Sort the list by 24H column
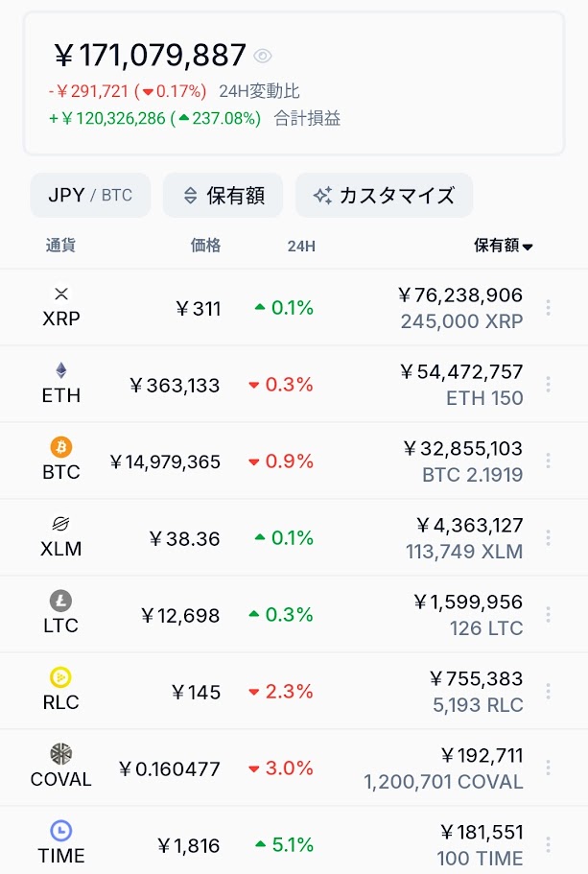 pyautogui.click(x=301, y=246)
